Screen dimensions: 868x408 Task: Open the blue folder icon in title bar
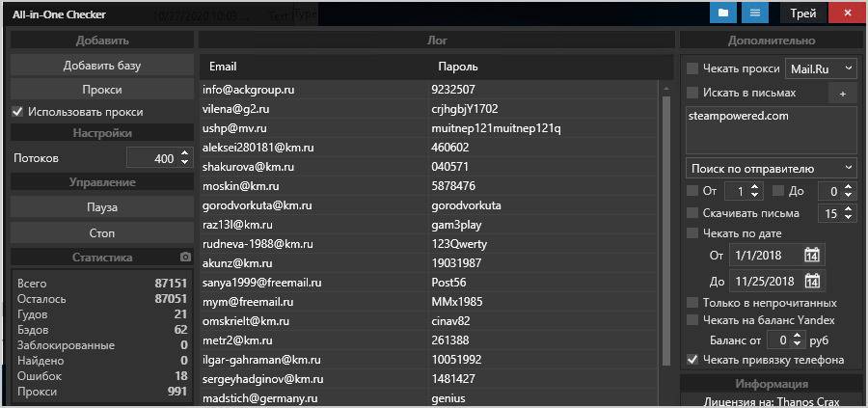(x=723, y=14)
